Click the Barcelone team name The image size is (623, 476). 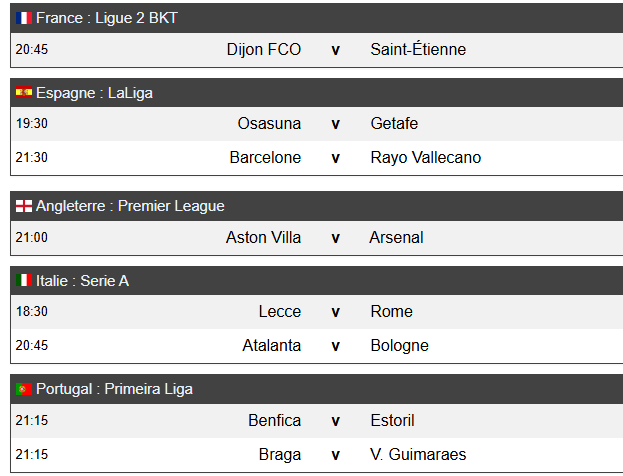click(265, 157)
